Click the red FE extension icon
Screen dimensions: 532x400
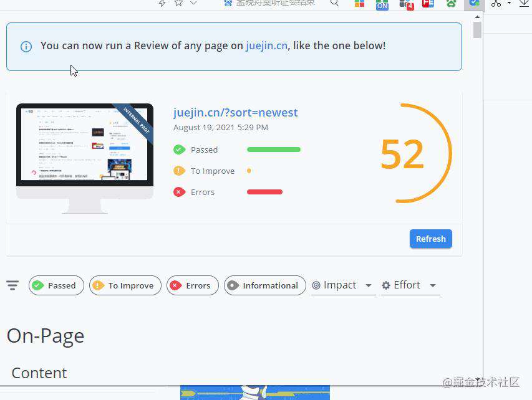(428, 3)
